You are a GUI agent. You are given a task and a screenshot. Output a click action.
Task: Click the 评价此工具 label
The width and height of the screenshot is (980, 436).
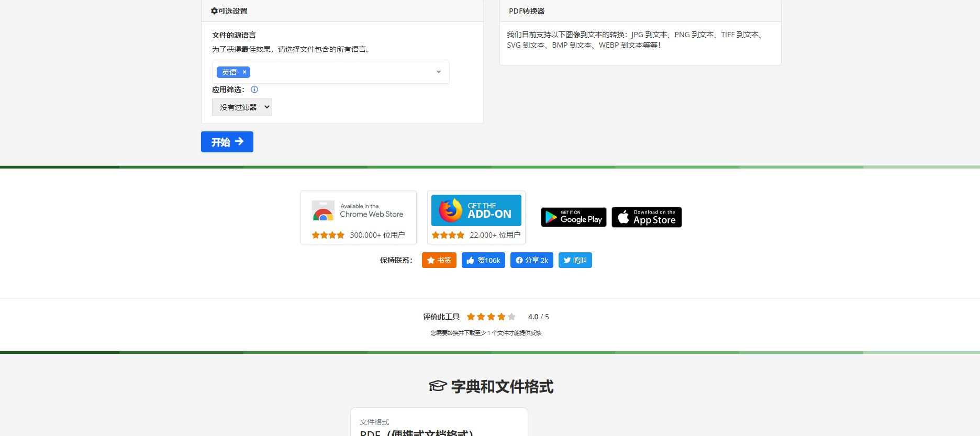(x=441, y=317)
